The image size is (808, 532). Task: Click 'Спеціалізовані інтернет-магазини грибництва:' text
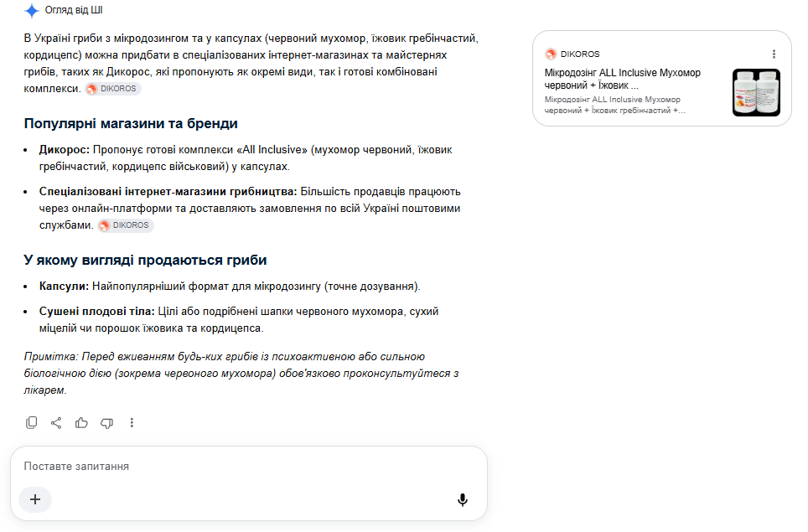point(168,192)
